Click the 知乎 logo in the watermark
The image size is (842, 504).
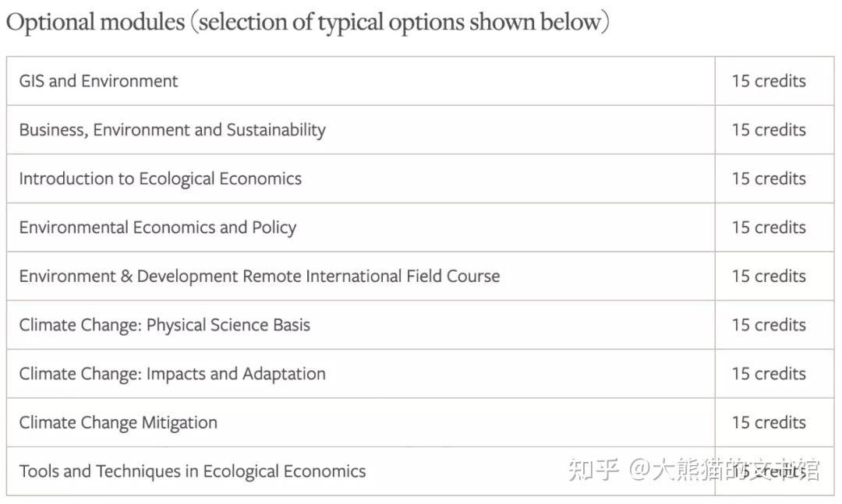pyautogui.click(x=594, y=470)
